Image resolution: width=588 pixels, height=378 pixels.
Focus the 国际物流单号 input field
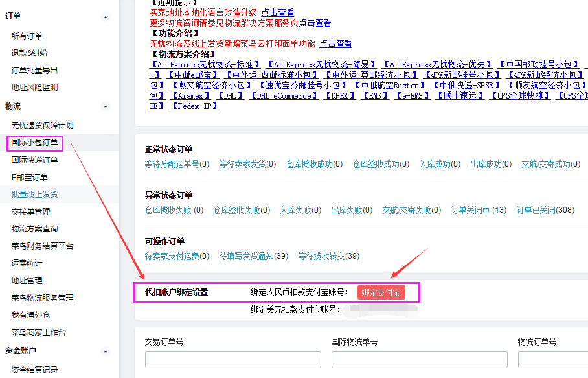point(419,360)
